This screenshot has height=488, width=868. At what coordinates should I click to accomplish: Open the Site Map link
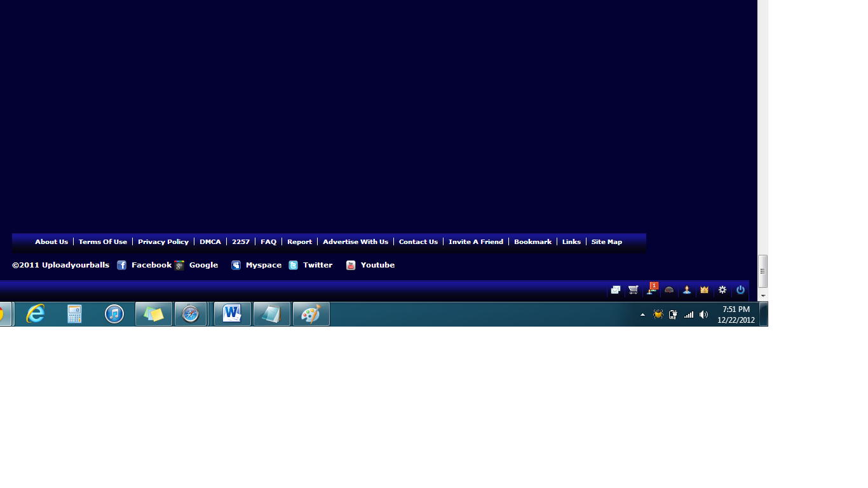tap(607, 242)
